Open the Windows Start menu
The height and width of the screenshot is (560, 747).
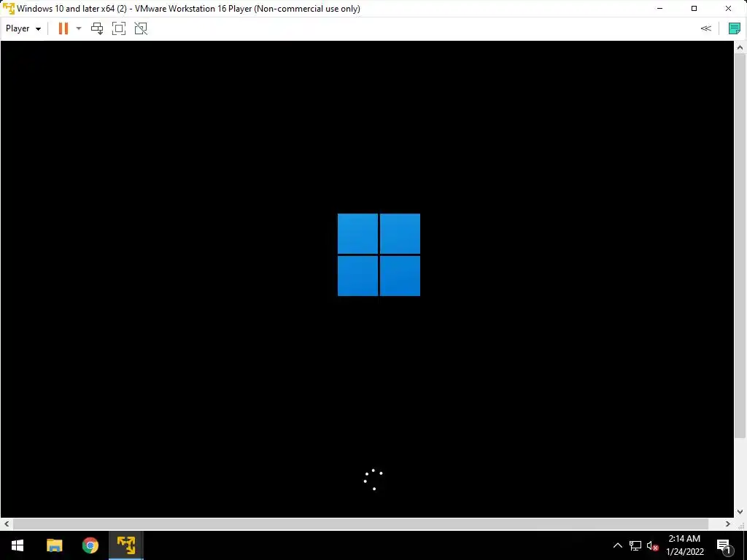[x=18, y=545]
